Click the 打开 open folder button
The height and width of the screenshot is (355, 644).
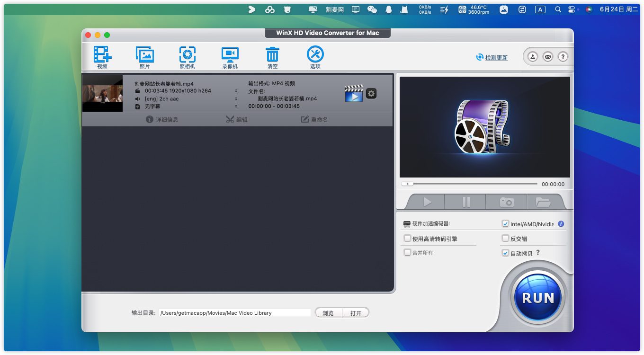tap(356, 313)
